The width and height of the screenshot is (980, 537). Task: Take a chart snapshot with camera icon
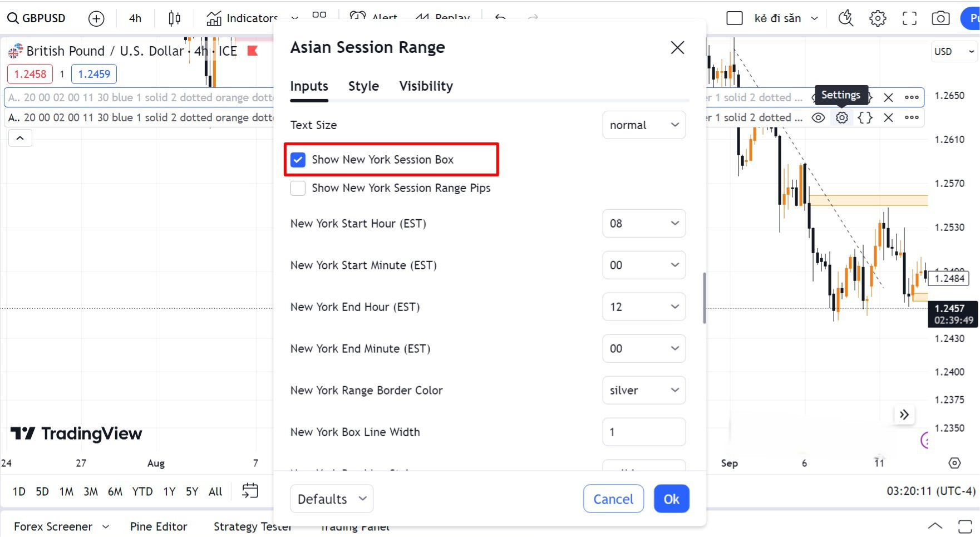pos(940,18)
